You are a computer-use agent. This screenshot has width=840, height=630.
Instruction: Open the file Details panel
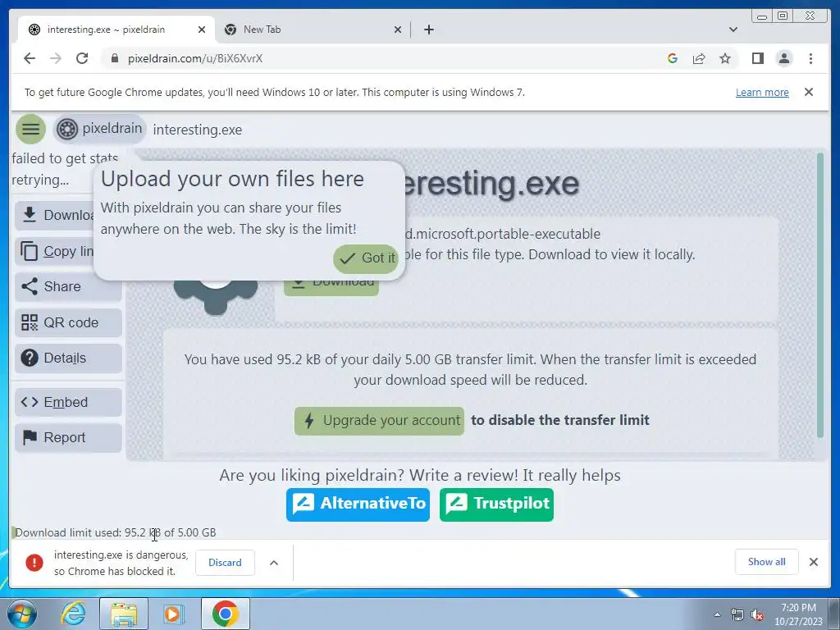click(68, 358)
